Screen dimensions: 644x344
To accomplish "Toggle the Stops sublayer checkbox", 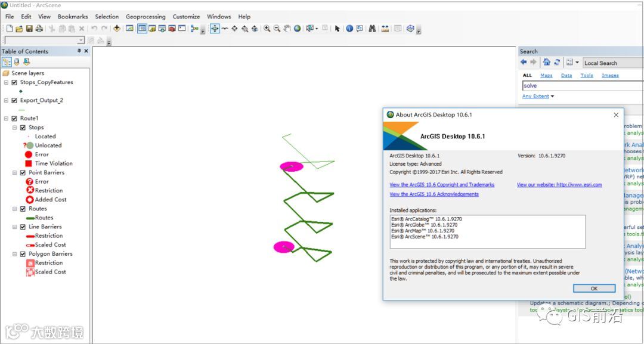I will 23,127.
